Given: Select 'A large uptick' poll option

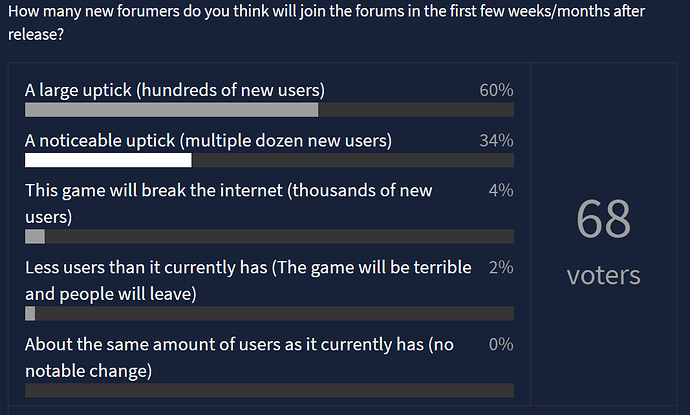Looking at the screenshot, I should tap(175, 90).
